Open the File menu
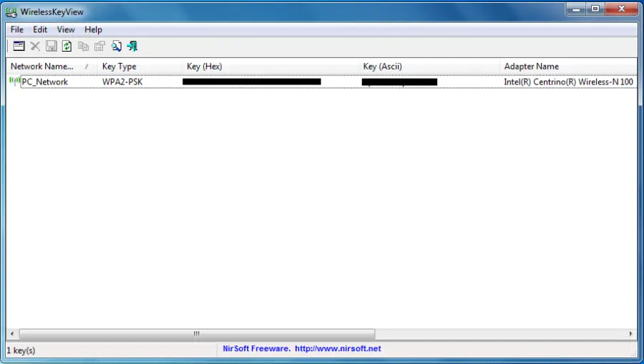 coord(17,29)
